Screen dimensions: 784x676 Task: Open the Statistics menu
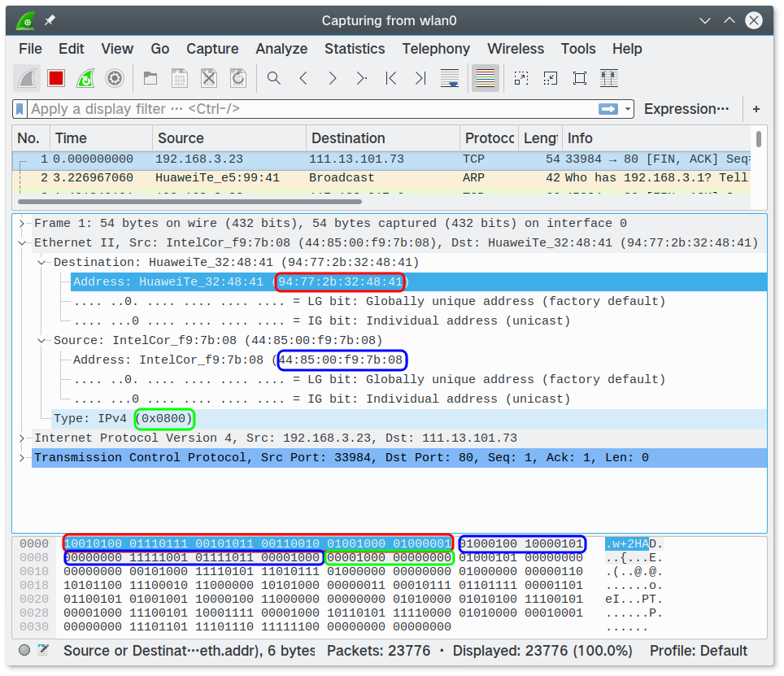tap(354, 49)
